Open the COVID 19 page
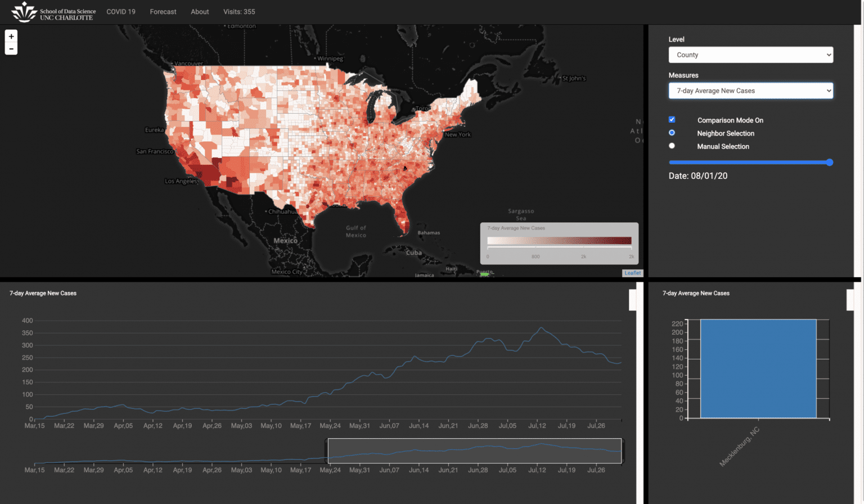Screen dimensions: 864x504 pos(120,11)
